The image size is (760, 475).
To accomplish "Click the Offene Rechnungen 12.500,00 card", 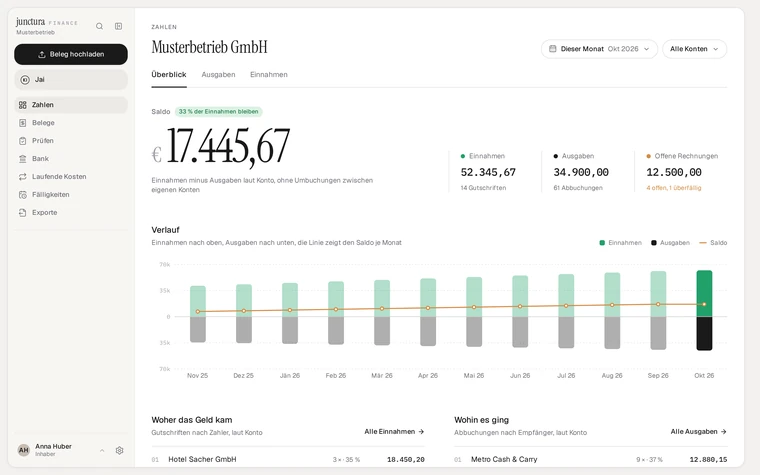I will [682, 172].
